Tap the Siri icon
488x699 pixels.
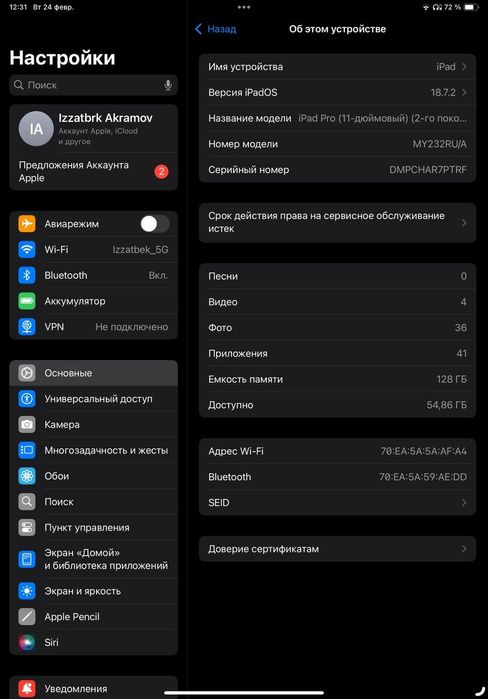pos(27,642)
